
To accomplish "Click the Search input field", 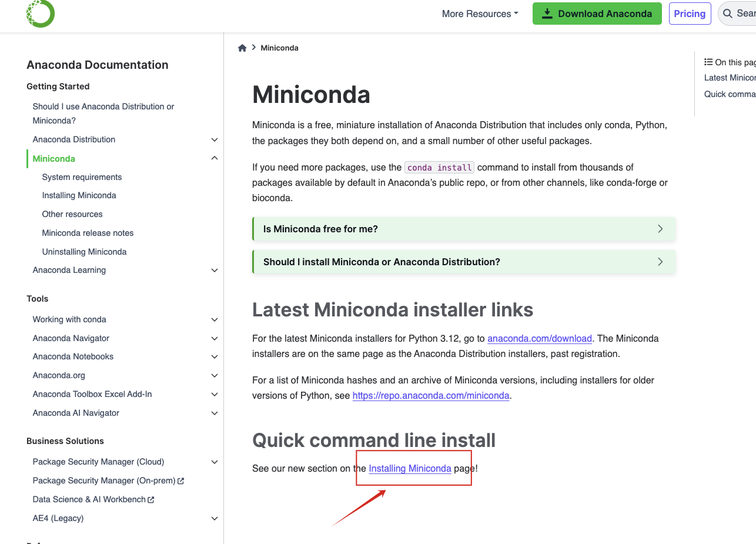I will pos(737,14).
